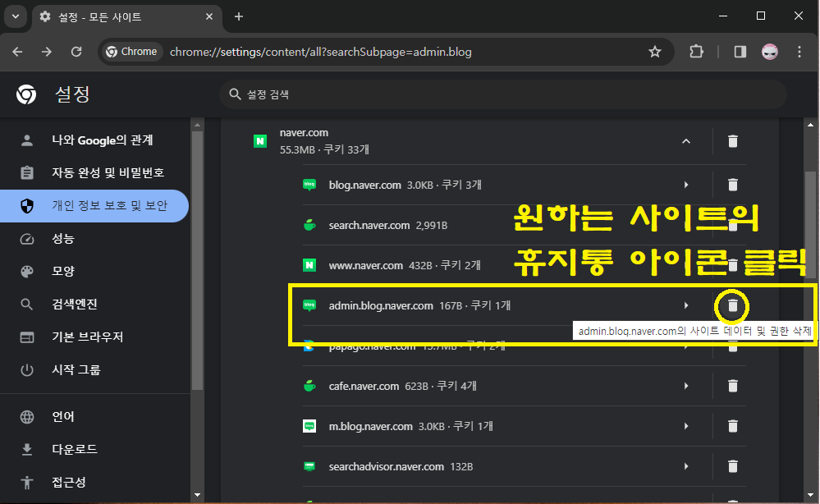Open 다운로드 settings section
Image resolution: width=820 pixels, height=504 pixels.
94,449
